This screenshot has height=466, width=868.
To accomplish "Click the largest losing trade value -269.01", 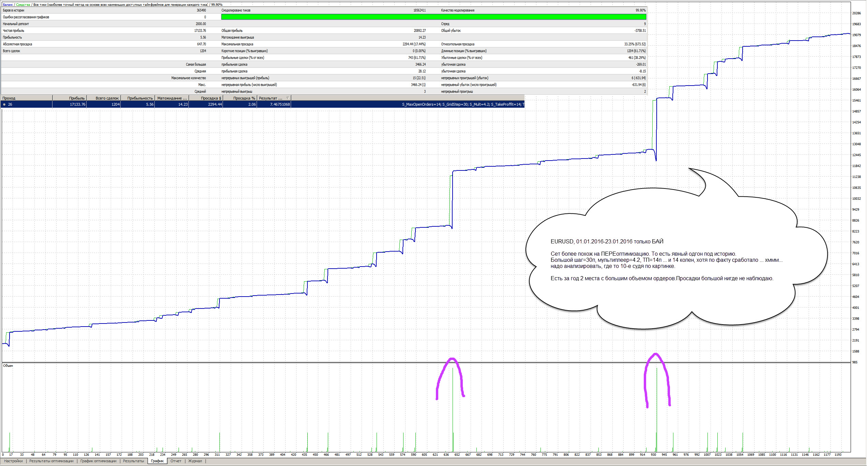I will (641, 64).
